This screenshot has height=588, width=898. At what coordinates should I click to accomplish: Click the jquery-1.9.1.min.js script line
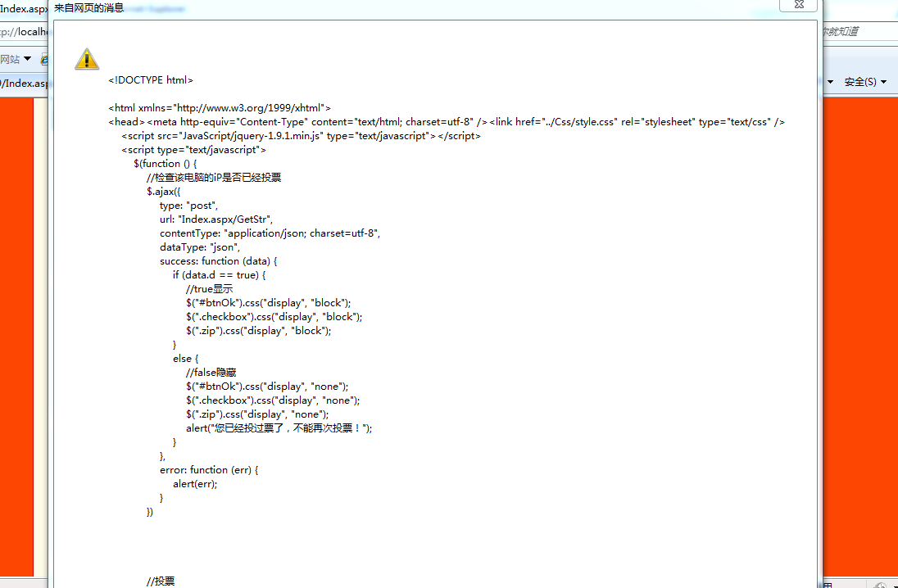302,136
